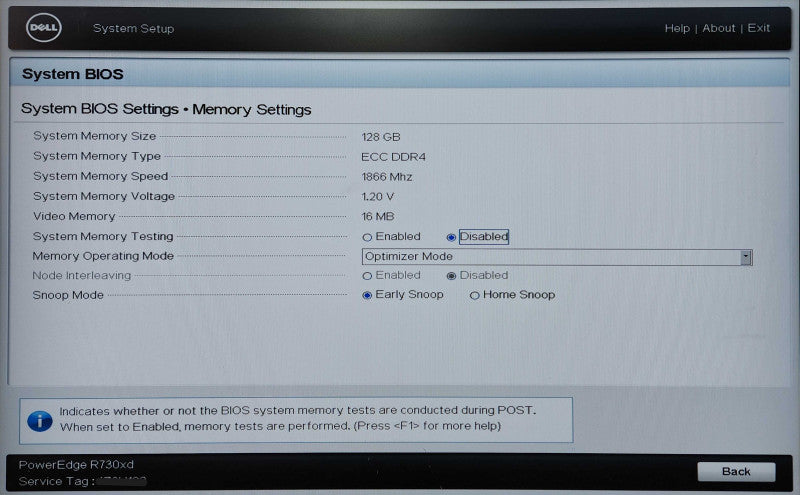Click the Snoop Mode label

point(68,295)
